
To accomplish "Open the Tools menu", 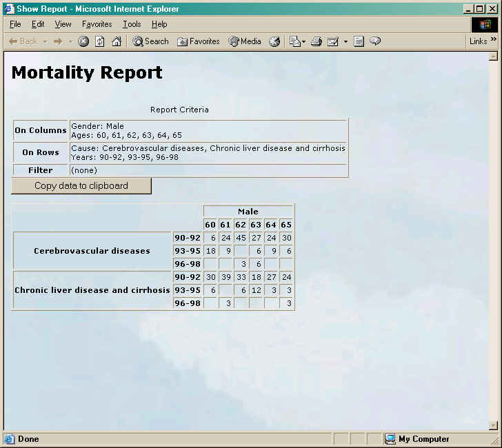I will click(x=132, y=24).
